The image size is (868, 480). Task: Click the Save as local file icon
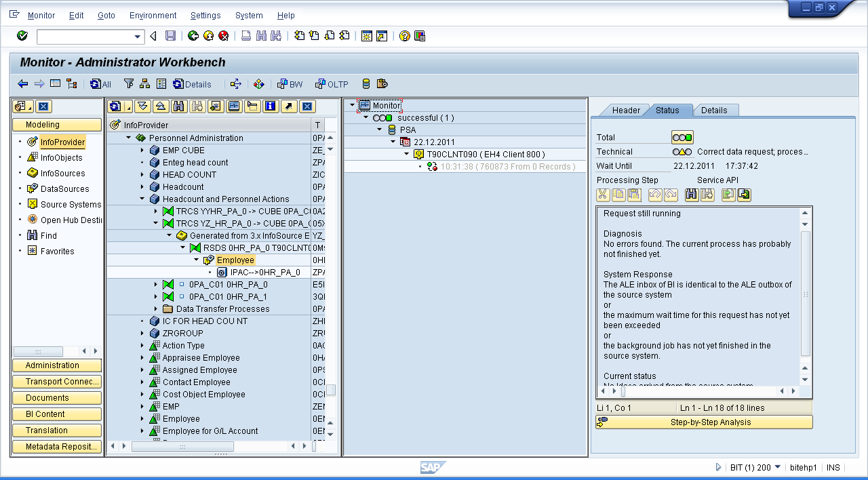744,195
